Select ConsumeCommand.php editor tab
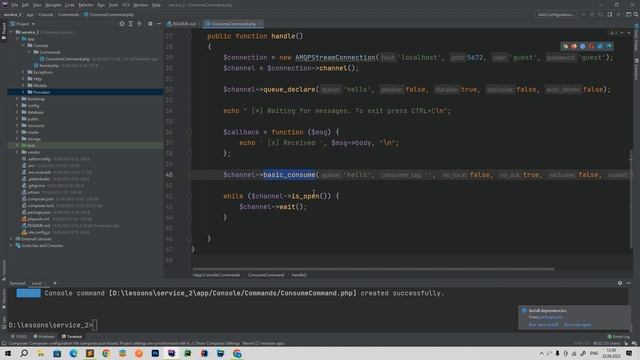Viewport: 640px width, 360px height. tap(233, 24)
